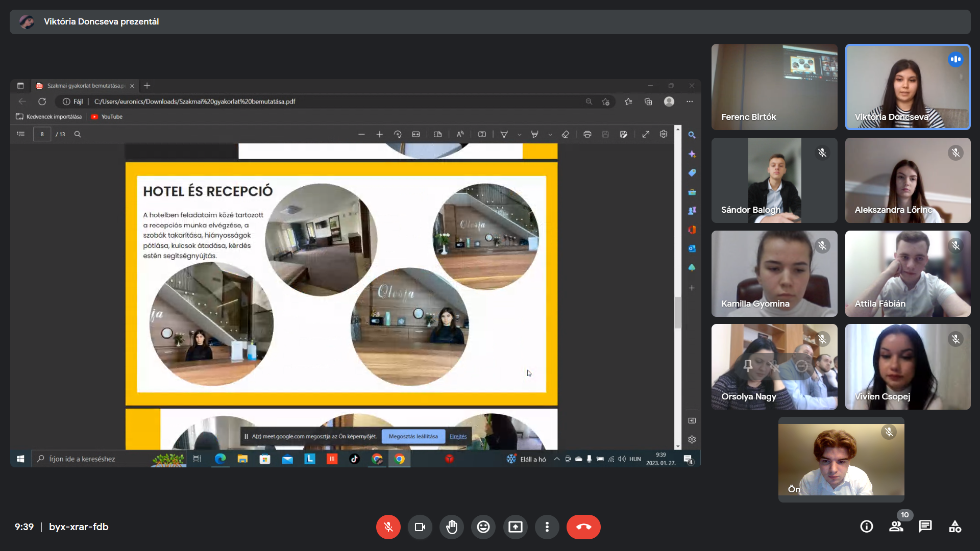Open the meeting details info icon
The image size is (980, 551).
pyautogui.click(x=866, y=527)
